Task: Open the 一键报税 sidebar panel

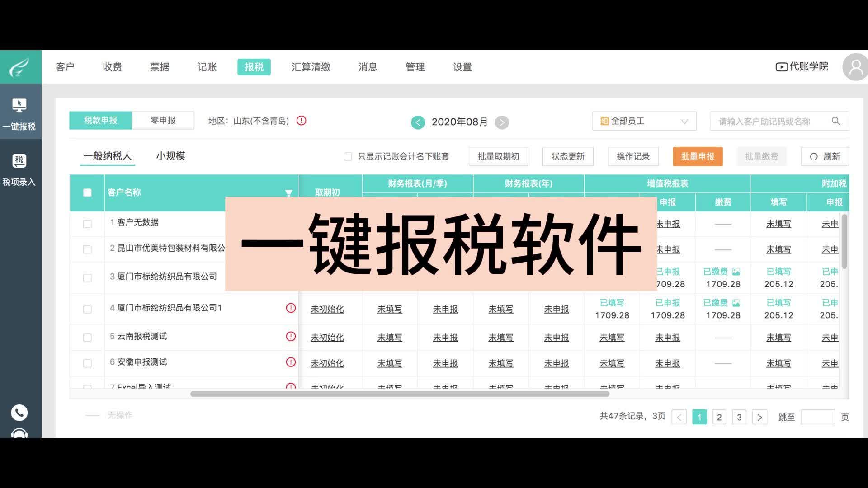Action: (x=19, y=112)
